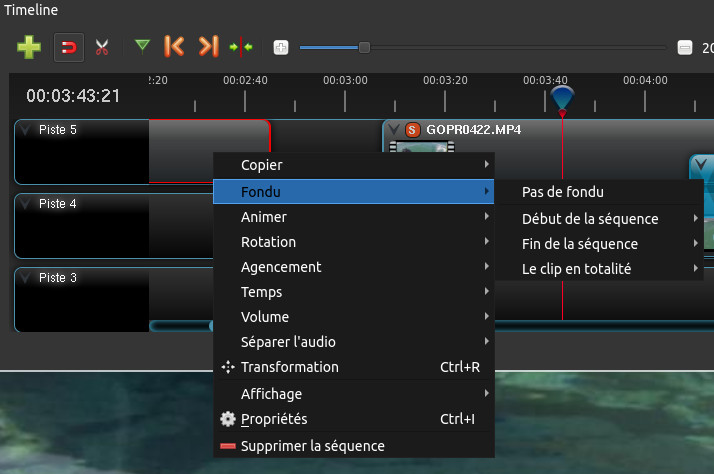Click the zoom-out icon right of the slider
The height and width of the screenshot is (474, 714).
point(685,47)
